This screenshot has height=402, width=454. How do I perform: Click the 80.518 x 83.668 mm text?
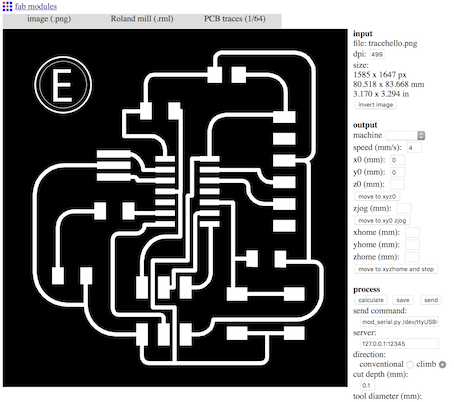pyautogui.click(x=389, y=84)
